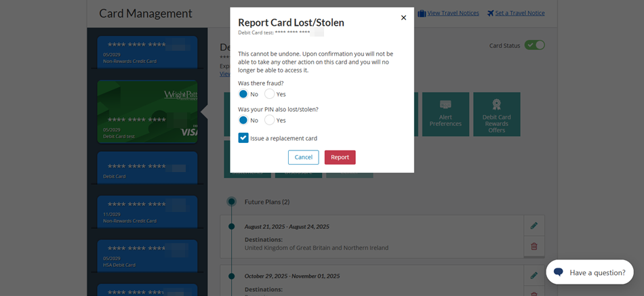Image resolution: width=644 pixels, height=296 pixels.
Task: Click the October 29 timeline dot
Action: [x=232, y=276]
